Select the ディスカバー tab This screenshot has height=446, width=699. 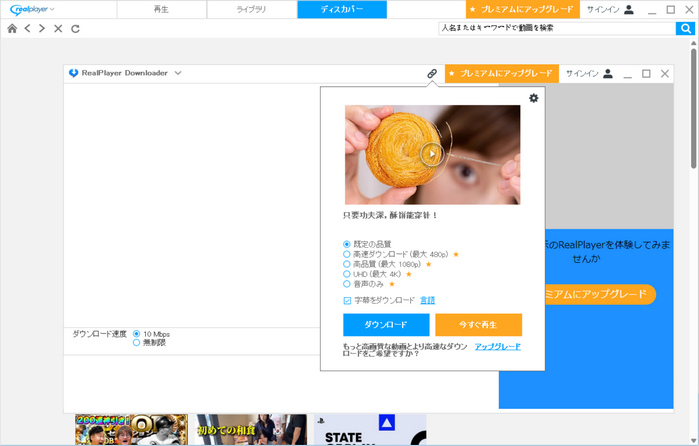coord(342,9)
